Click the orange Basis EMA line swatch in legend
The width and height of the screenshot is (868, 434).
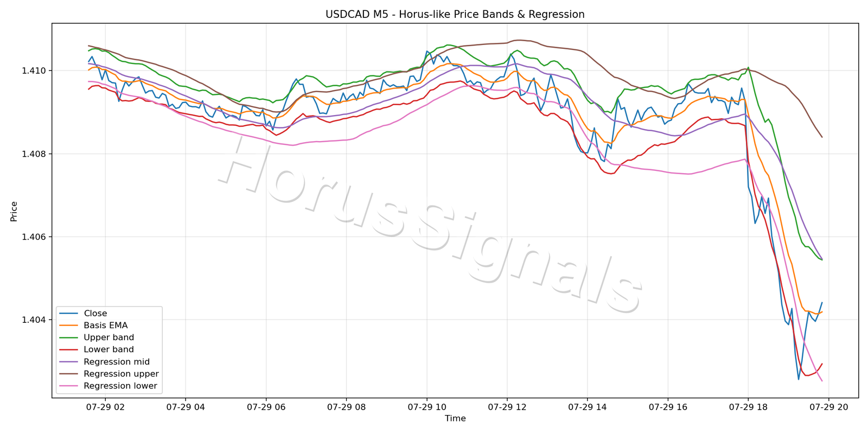pyautogui.click(x=68, y=325)
